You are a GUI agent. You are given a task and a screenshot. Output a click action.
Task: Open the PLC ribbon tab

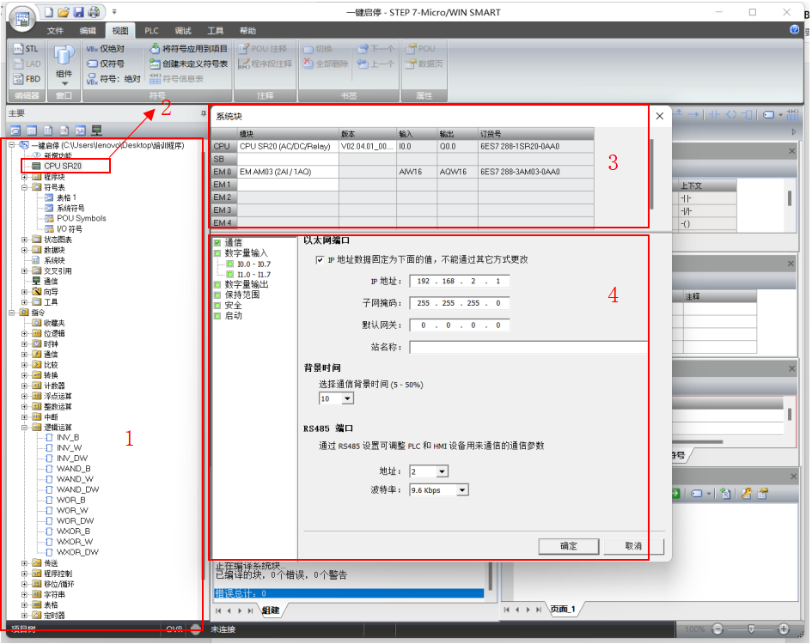click(x=151, y=30)
